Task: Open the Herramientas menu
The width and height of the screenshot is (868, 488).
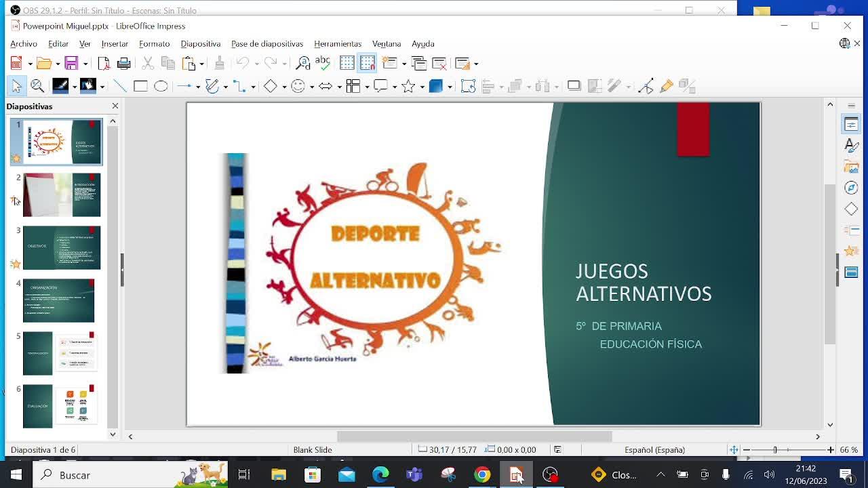Action: [338, 43]
